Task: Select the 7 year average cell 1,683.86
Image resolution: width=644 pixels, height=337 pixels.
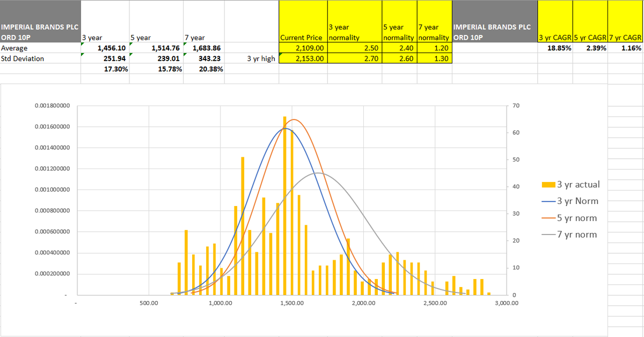Action: click(204, 48)
